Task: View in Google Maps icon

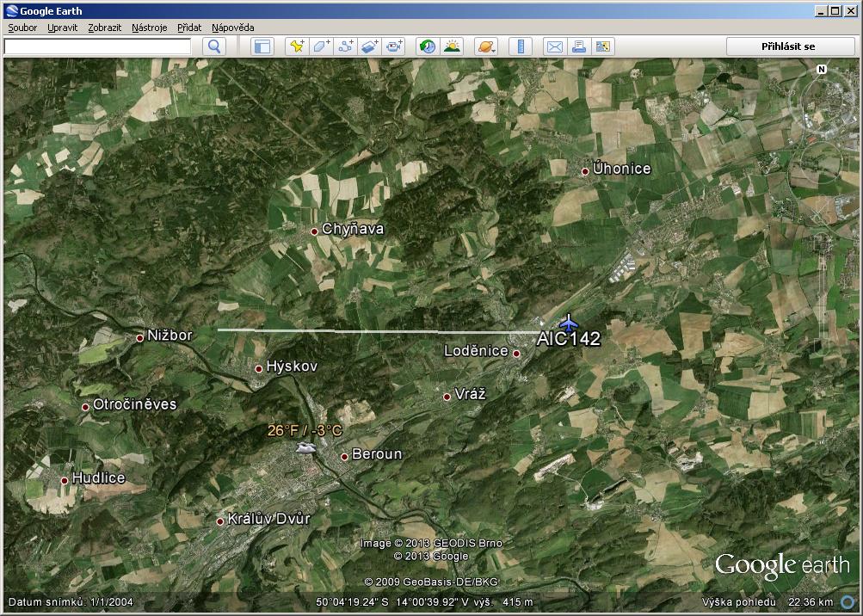Action: 602,46
